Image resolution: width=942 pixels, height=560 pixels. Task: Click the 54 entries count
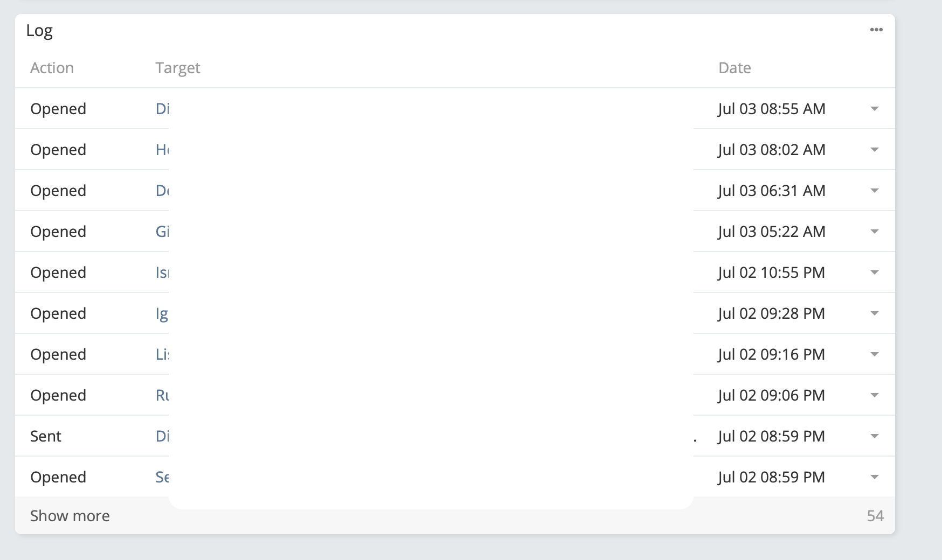point(875,516)
